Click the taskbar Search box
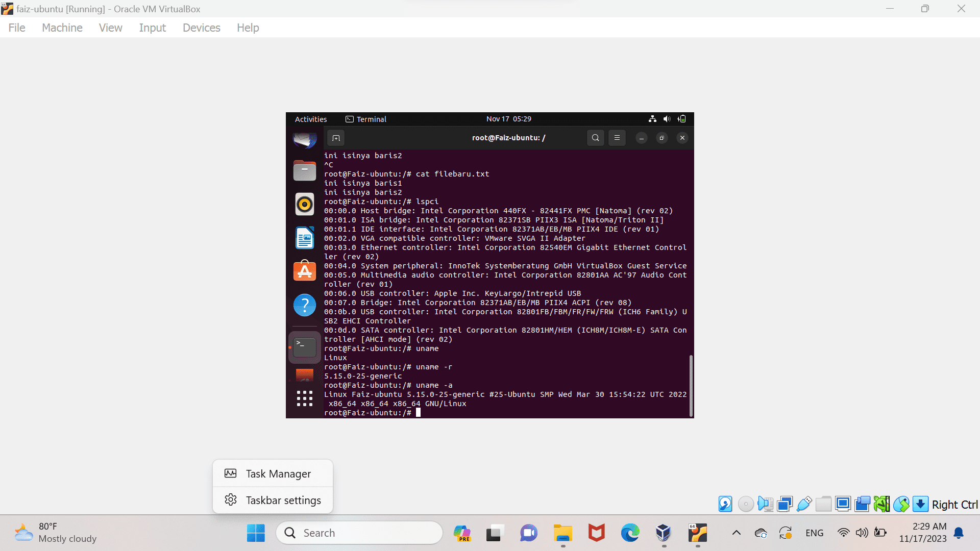The height and width of the screenshot is (551, 980). (x=359, y=533)
